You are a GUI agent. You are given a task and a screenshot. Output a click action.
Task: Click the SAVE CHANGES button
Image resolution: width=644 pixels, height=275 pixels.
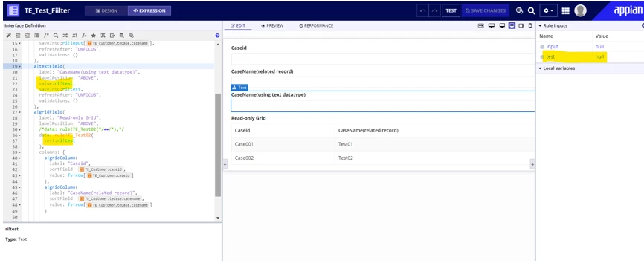click(x=485, y=10)
